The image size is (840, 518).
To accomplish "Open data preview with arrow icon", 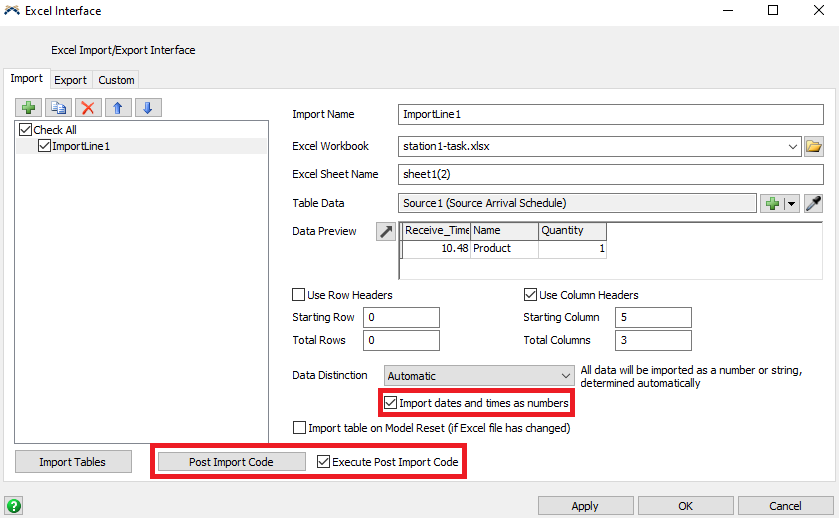I will tap(385, 232).
